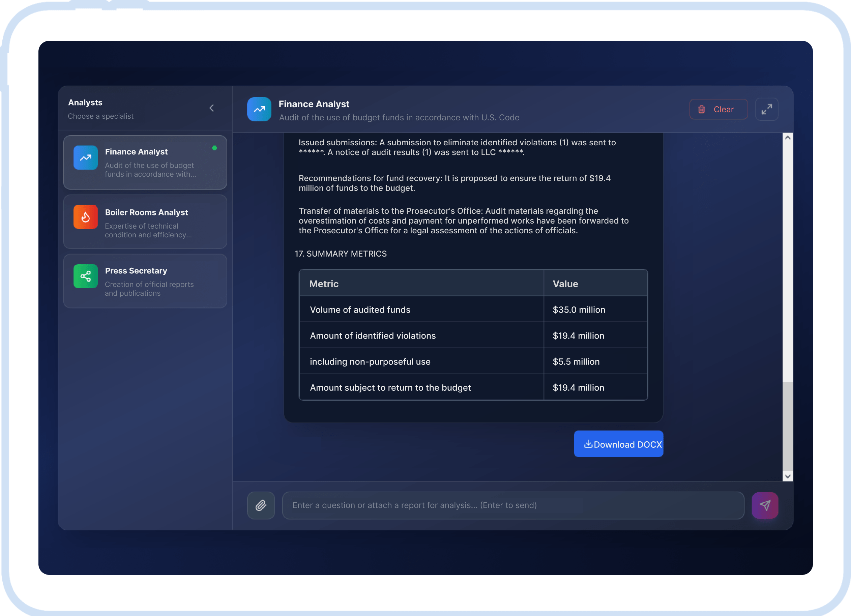Click "including non-purposeful use" cell
851x616 pixels.
tap(421, 361)
